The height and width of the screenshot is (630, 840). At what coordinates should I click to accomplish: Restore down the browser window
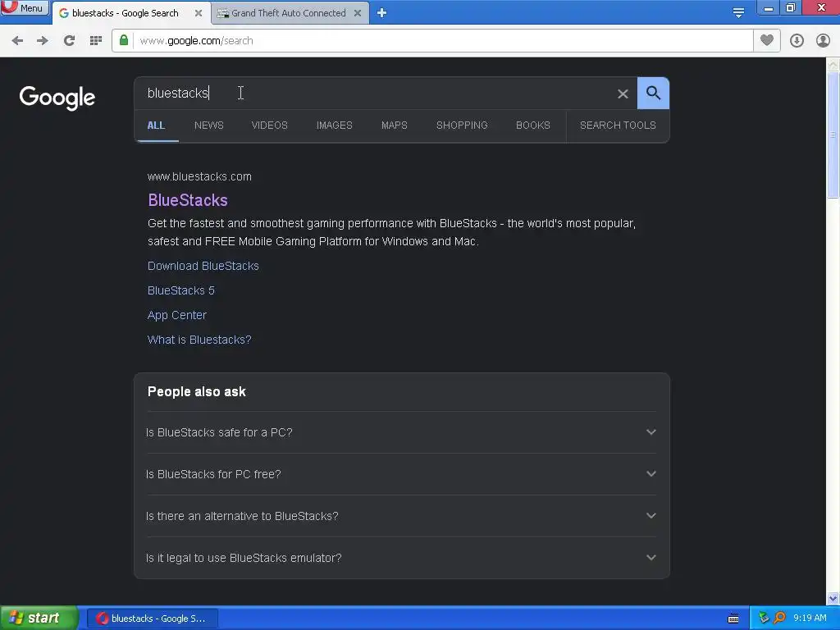[x=791, y=7]
